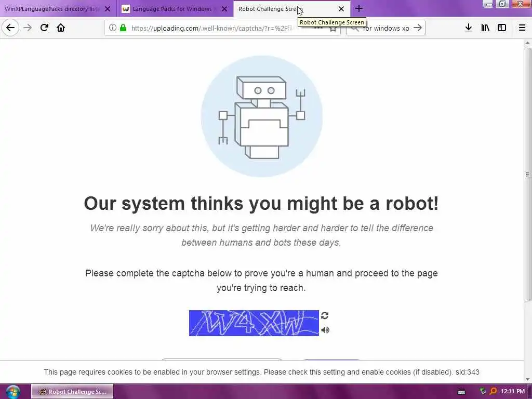This screenshot has width=532, height=399.
Task: Click the green secure connection padlock
Action: click(123, 28)
